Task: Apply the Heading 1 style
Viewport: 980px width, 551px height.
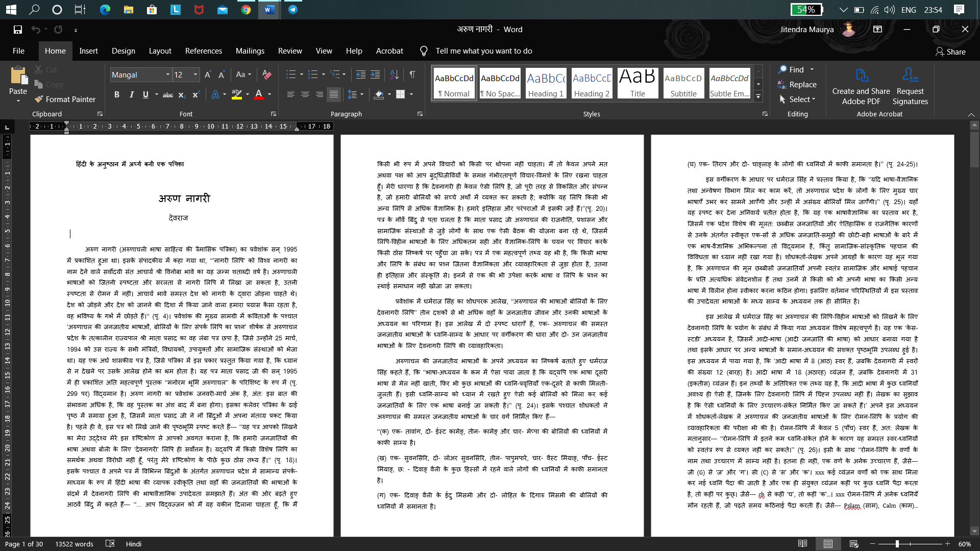Action: coord(546,83)
